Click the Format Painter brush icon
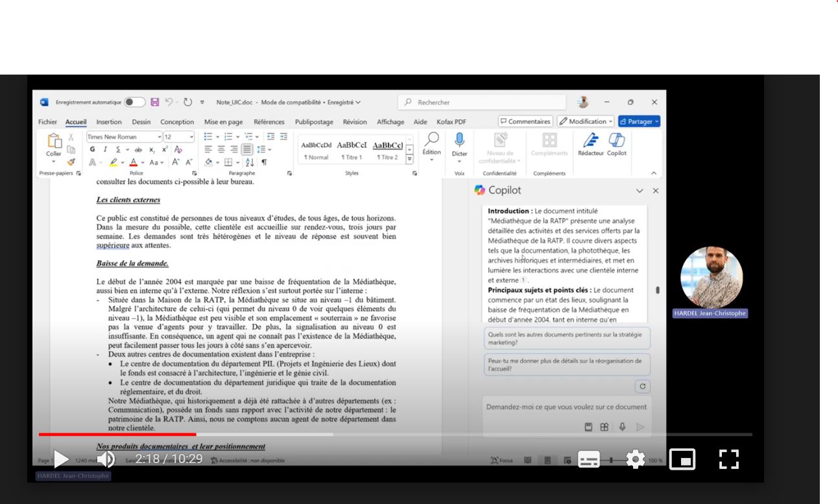This screenshot has width=838, height=504. tap(71, 162)
